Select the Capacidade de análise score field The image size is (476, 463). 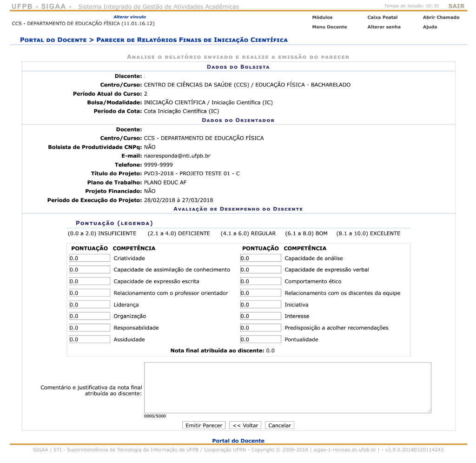[x=260, y=258]
